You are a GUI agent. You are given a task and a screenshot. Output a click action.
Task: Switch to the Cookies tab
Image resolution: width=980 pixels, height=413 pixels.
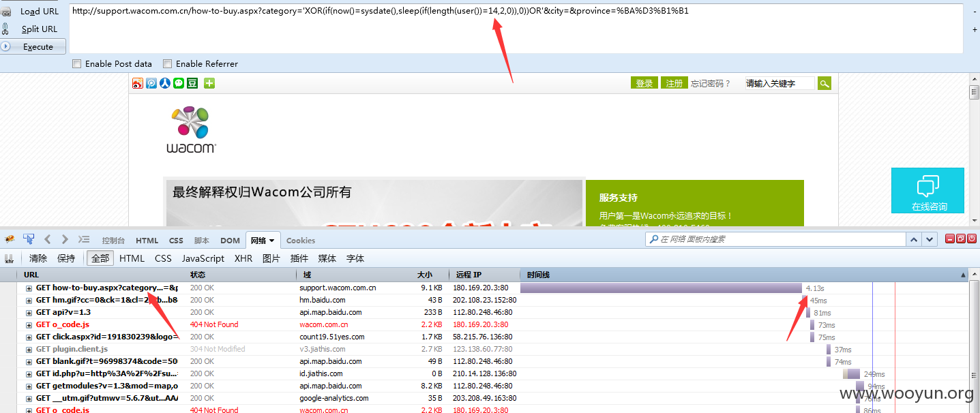pos(301,240)
